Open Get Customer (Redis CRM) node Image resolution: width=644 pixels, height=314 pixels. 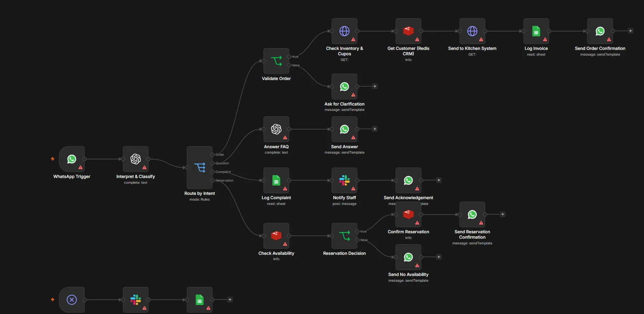408,31
